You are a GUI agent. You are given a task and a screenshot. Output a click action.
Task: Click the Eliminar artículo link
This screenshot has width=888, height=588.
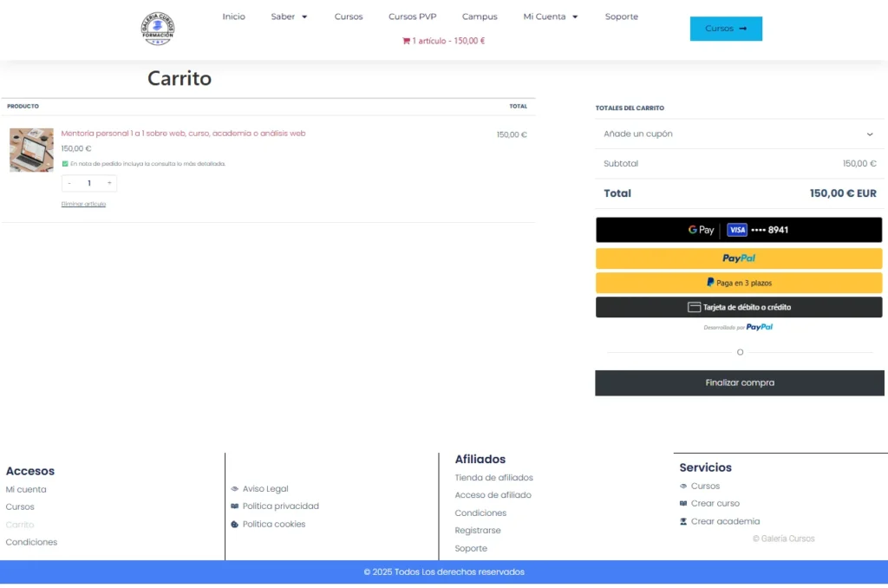coord(83,204)
